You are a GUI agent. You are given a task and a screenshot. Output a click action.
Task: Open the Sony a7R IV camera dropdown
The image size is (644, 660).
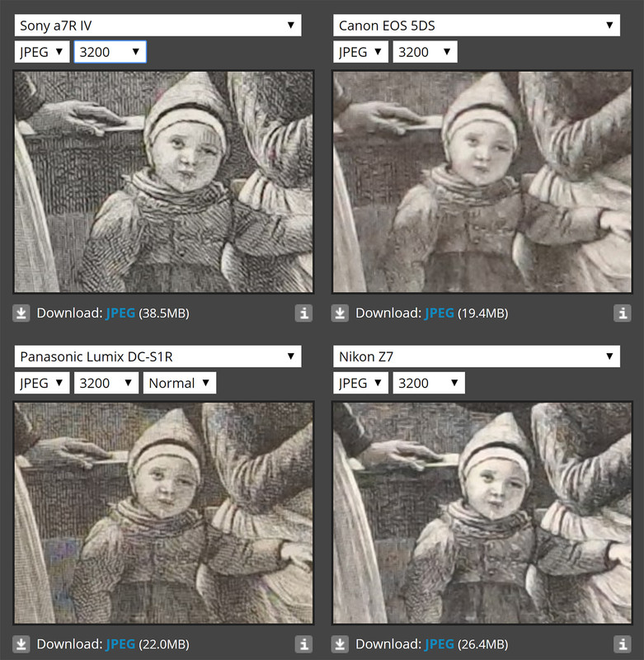pyautogui.click(x=157, y=26)
